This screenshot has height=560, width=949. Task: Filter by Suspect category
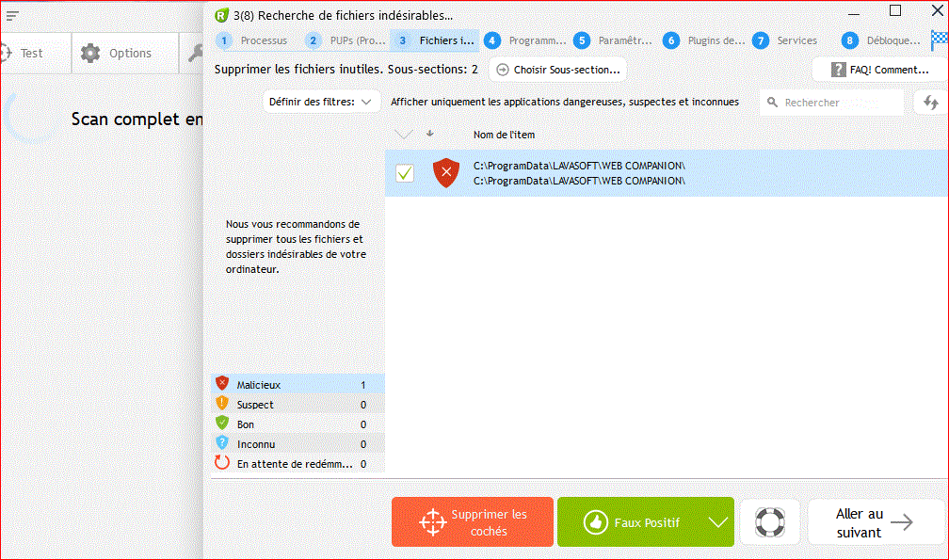pyautogui.click(x=298, y=405)
